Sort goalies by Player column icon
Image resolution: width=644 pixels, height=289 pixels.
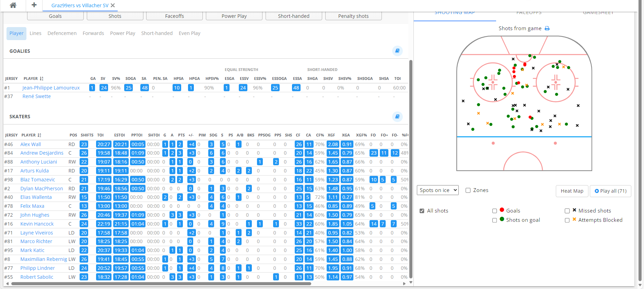click(42, 79)
